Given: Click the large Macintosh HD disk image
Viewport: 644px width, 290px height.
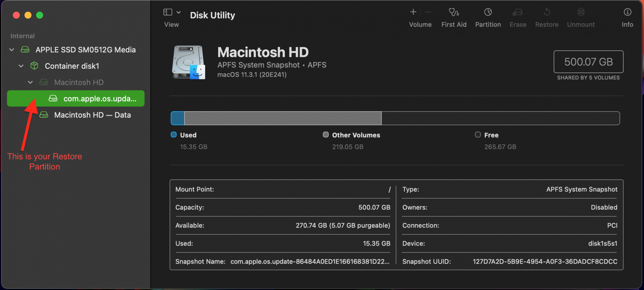Looking at the screenshot, I should pyautogui.click(x=189, y=62).
